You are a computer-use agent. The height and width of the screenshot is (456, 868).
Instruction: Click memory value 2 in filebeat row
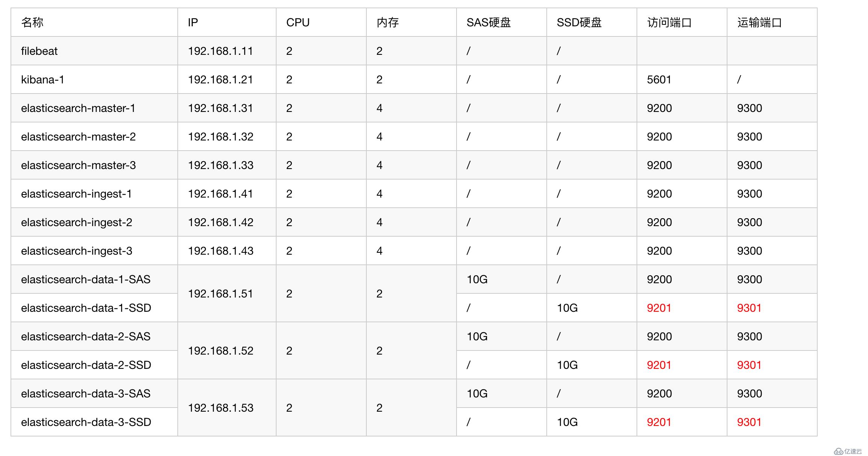[380, 51]
